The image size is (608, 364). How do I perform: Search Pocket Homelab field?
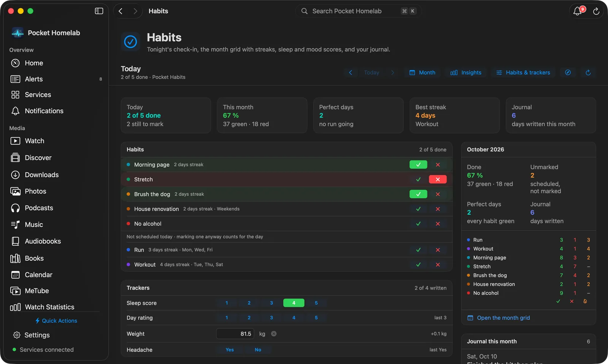(x=358, y=11)
